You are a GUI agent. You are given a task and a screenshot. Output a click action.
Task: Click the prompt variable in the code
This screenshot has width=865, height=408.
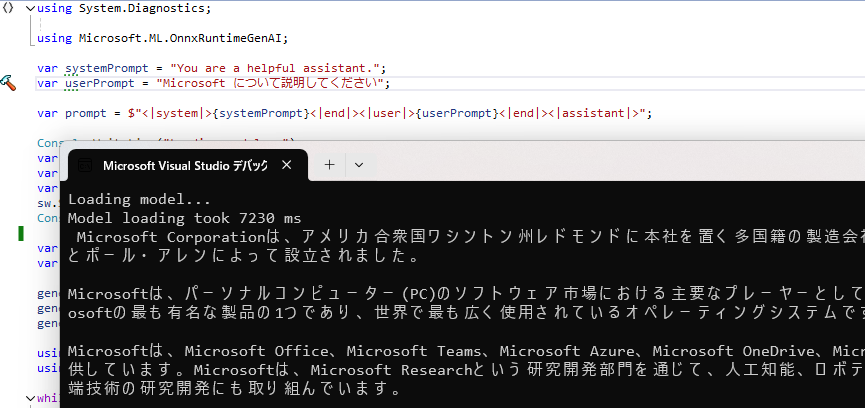tap(86, 114)
